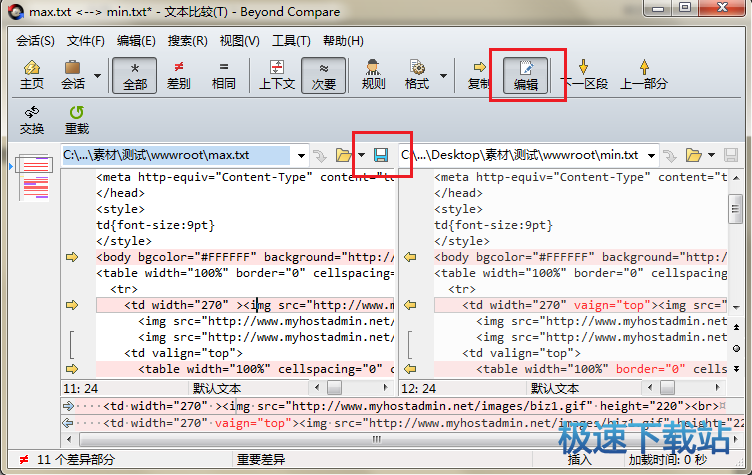752x475 pixels.
Task: Click the 复制 copy toolbar button
Action: [479, 75]
